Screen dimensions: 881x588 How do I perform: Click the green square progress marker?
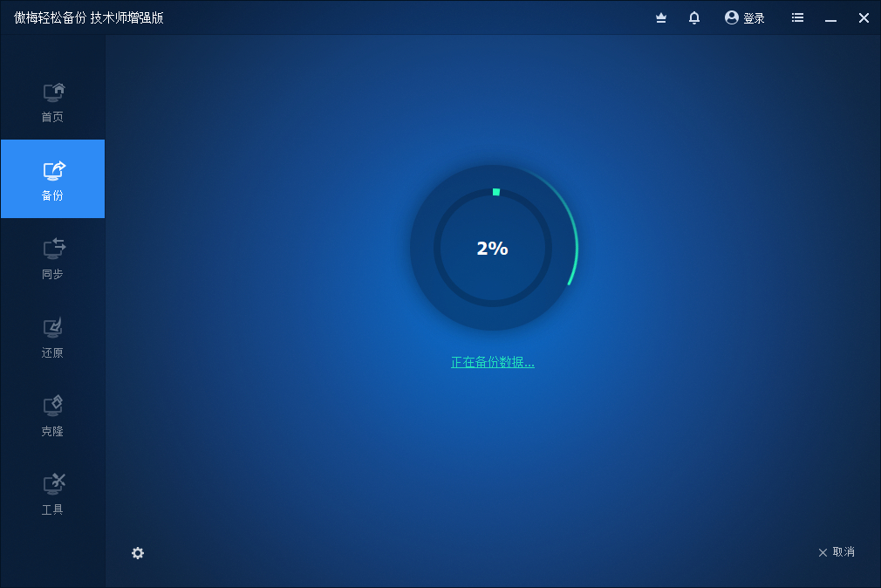click(x=496, y=192)
